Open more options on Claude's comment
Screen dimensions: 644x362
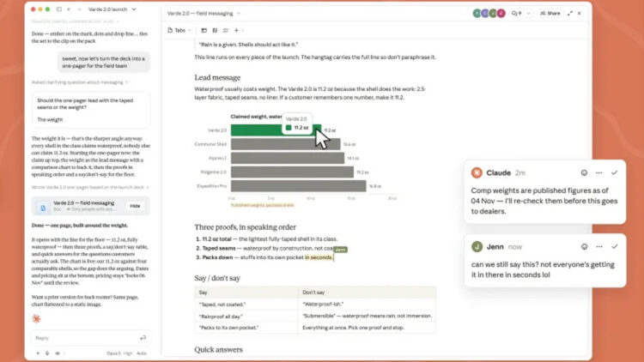[599, 172]
